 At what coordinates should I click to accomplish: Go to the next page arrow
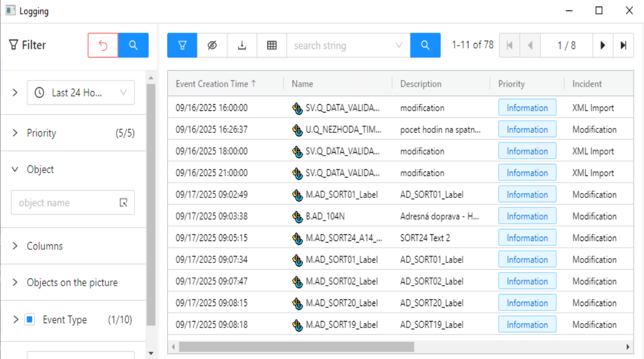coord(603,45)
